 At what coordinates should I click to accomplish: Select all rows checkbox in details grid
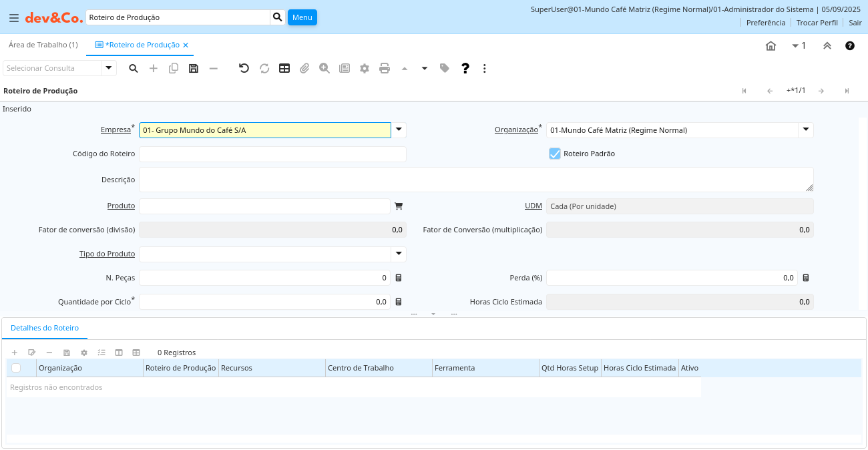coord(16,368)
